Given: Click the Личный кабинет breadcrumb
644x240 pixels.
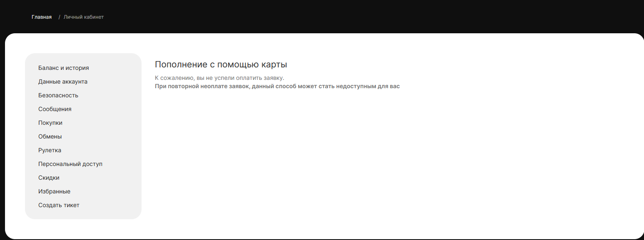Looking at the screenshot, I should coord(84,17).
